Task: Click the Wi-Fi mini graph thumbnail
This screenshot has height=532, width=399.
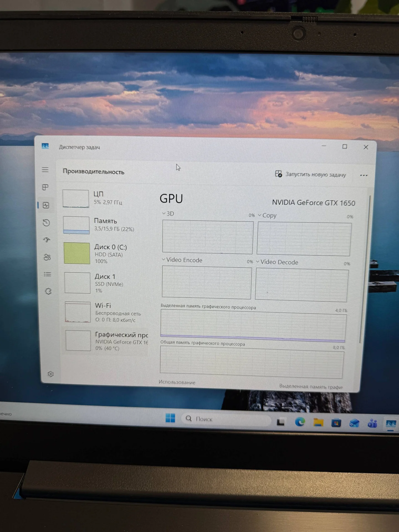Action: point(78,312)
